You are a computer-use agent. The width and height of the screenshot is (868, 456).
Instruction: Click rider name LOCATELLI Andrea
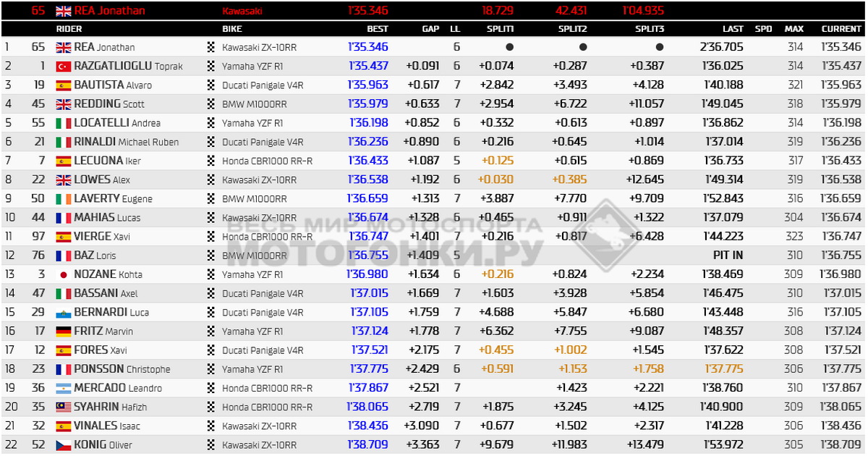point(117,123)
